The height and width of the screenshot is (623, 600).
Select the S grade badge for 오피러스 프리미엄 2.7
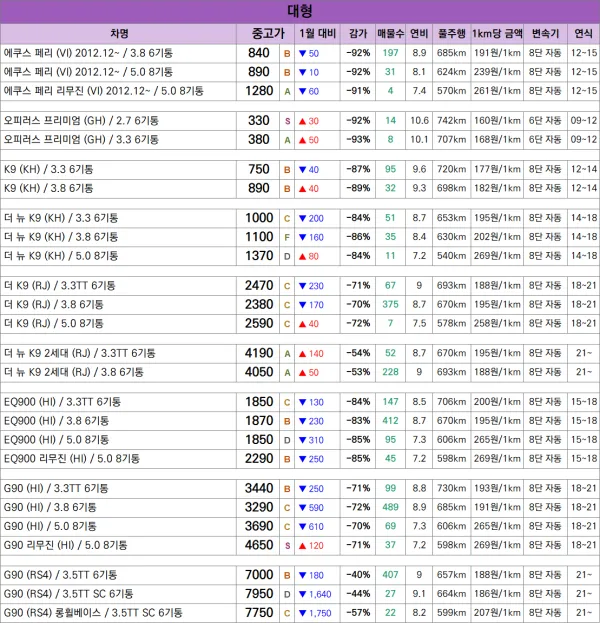point(287,120)
